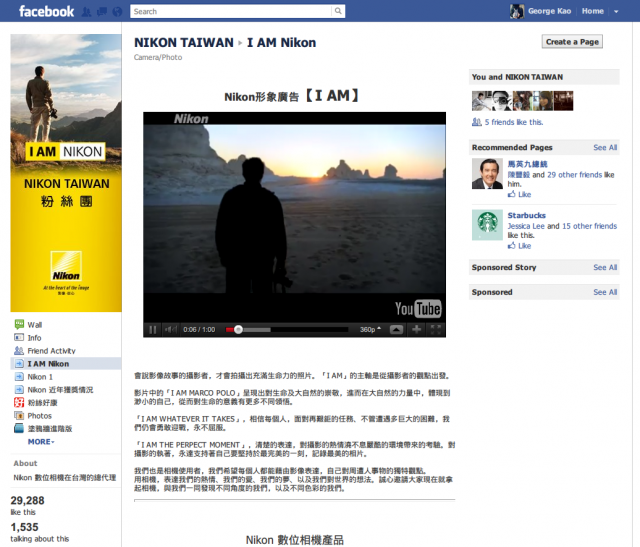Click first friend thumbnail under You and NIKON TAIWAN
The height and width of the screenshot is (547, 640).
tap(482, 101)
